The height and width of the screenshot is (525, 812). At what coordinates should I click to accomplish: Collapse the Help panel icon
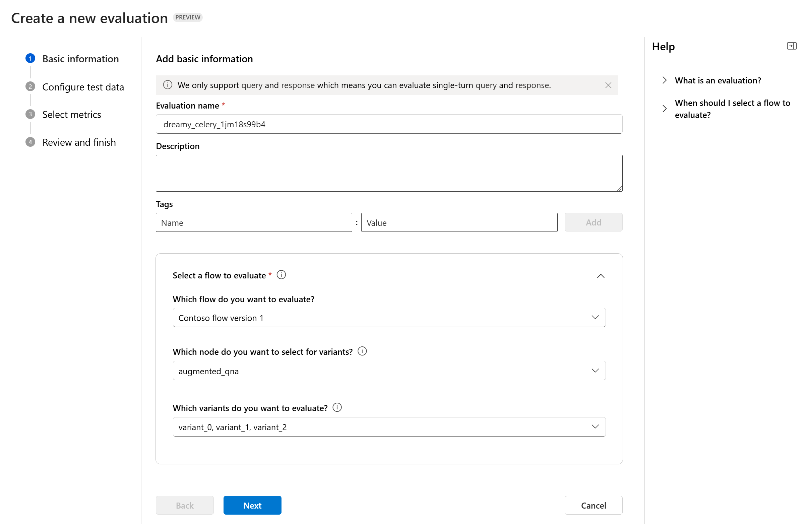tap(791, 46)
